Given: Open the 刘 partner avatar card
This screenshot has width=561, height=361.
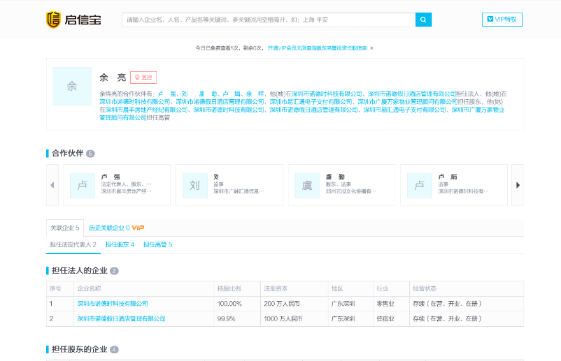Looking at the screenshot, I should point(195,185).
